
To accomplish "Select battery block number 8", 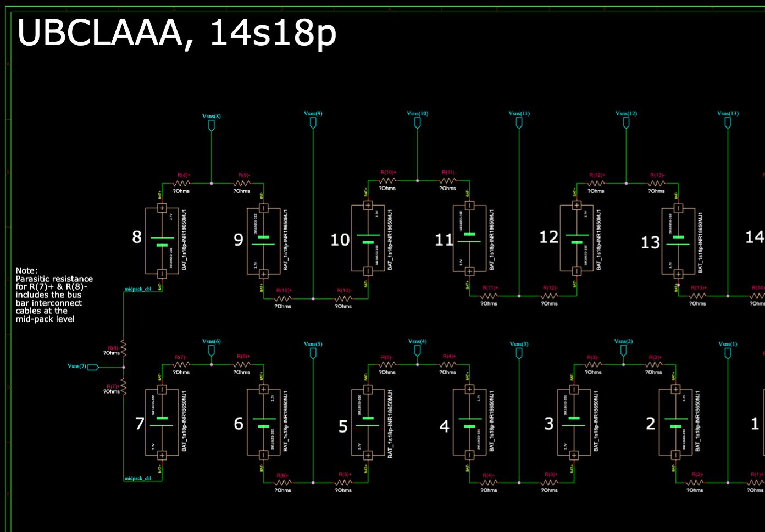I will pyautogui.click(x=162, y=241).
